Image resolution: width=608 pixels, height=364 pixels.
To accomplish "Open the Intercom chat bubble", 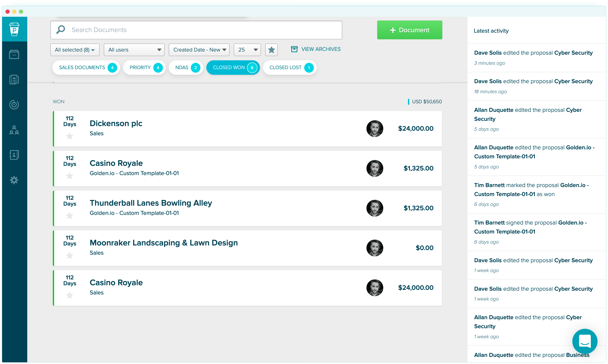I will coord(585,341).
